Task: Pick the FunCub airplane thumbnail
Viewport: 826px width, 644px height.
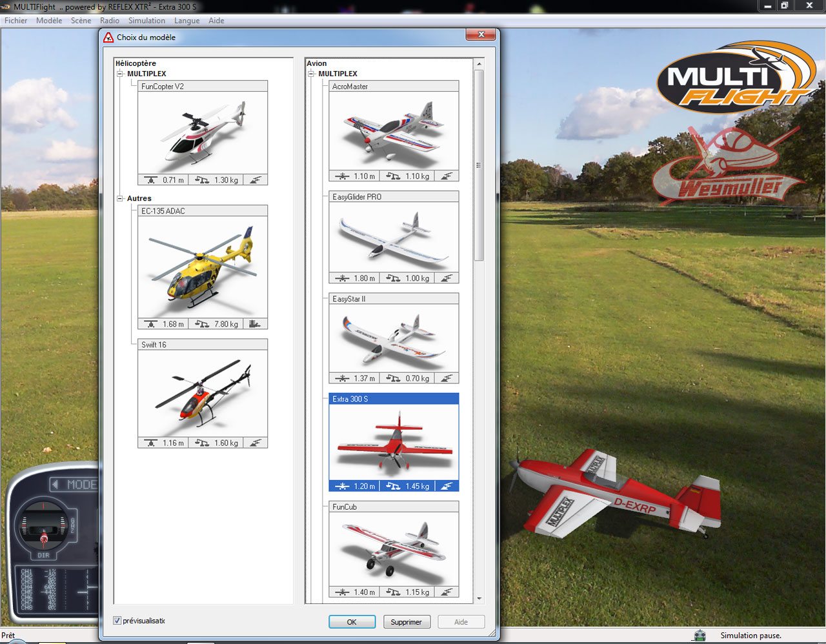Action: pos(394,549)
